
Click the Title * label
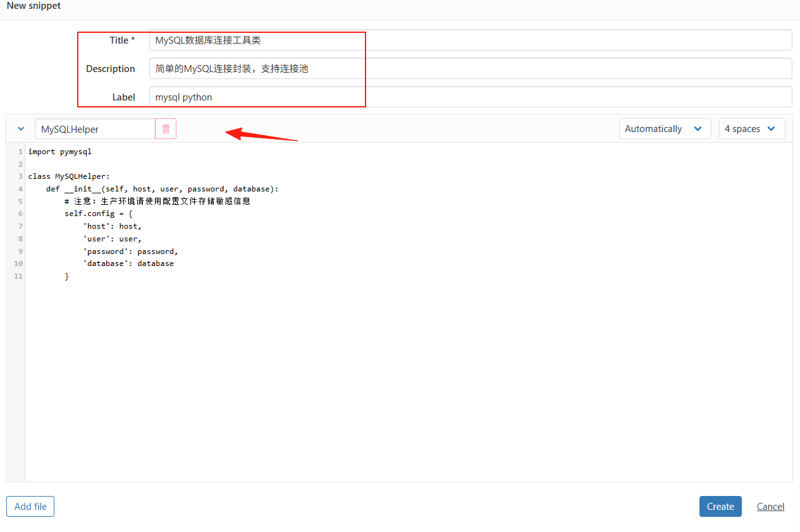[122, 40]
